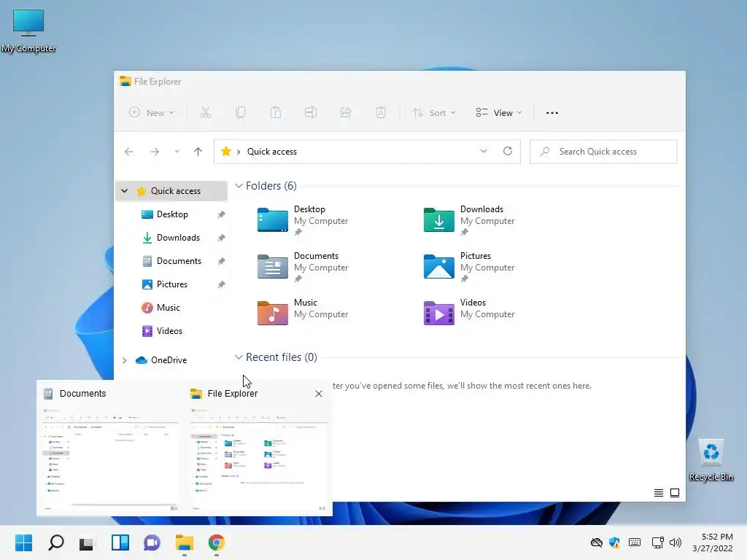
Task: Collapse the Folders (6) section
Action: (x=239, y=186)
